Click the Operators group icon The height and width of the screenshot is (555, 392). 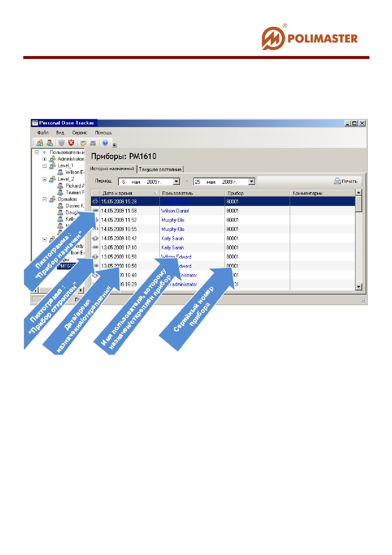(x=53, y=199)
